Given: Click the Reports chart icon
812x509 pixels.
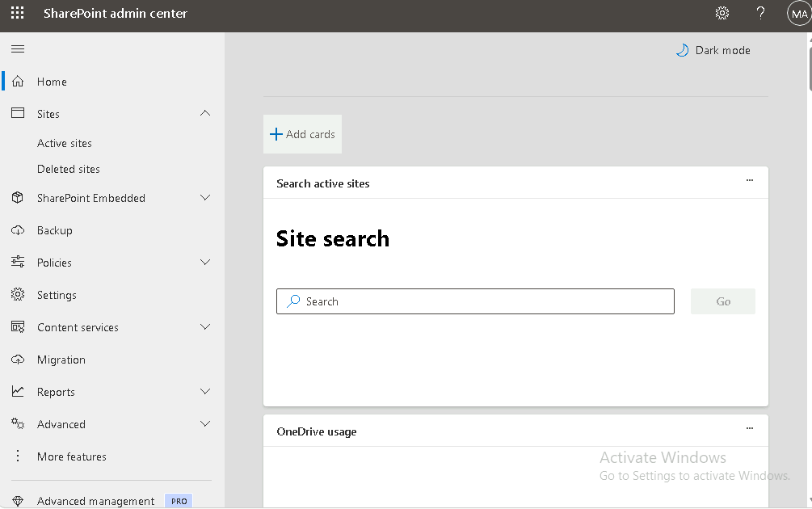Looking at the screenshot, I should click(x=18, y=392).
